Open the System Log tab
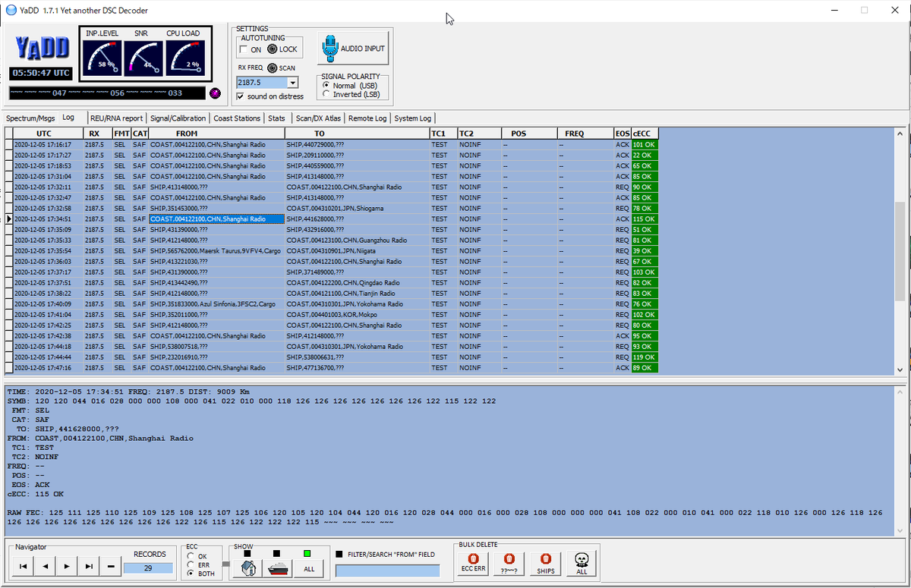The image size is (911, 588). point(413,118)
